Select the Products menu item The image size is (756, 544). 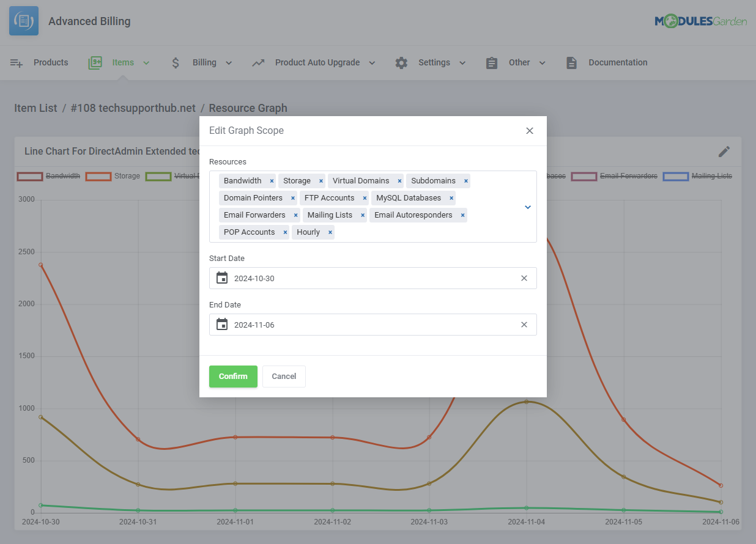(51, 62)
